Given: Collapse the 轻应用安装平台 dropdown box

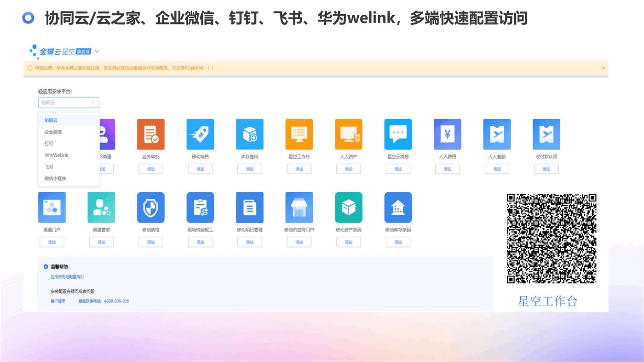Looking at the screenshot, I should point(69,103).
